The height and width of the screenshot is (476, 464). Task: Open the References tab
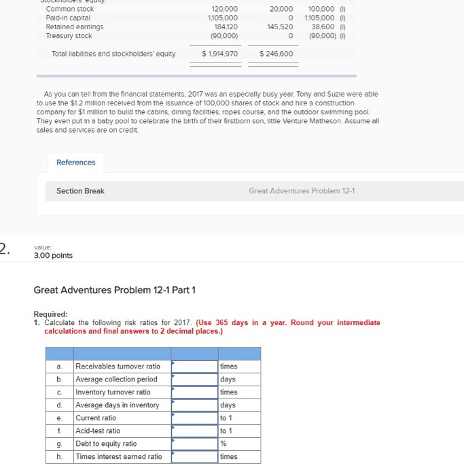pos(76,163)
